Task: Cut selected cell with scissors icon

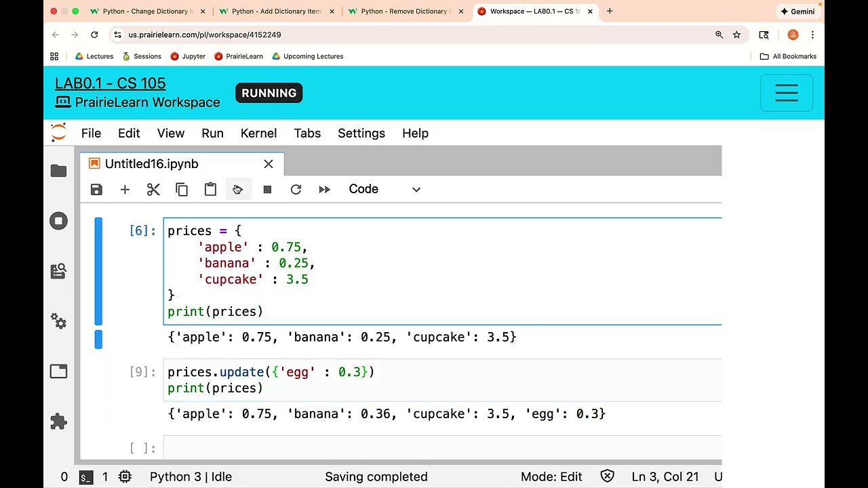Action: pyautogui.click(x=153, y=190)
